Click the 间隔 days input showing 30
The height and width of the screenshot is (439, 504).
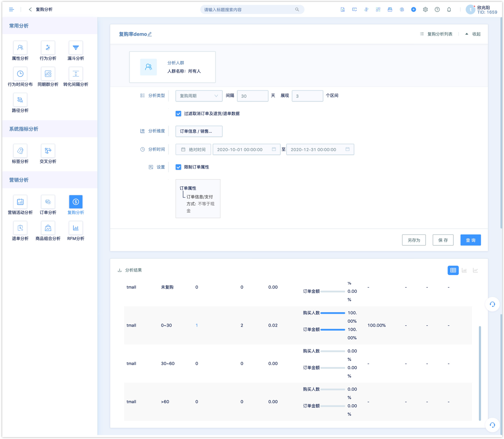pos(253,96)
